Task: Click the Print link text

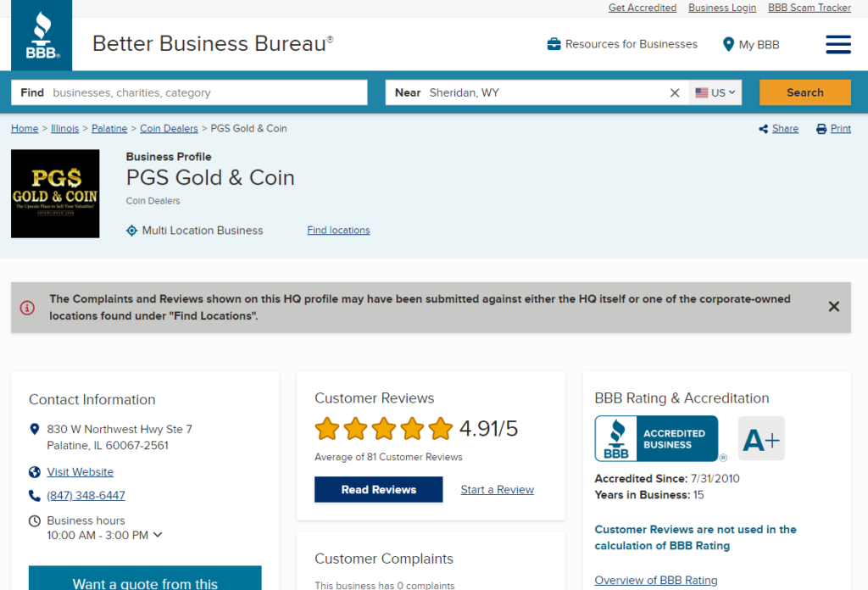Action: (x=840, y=128)
